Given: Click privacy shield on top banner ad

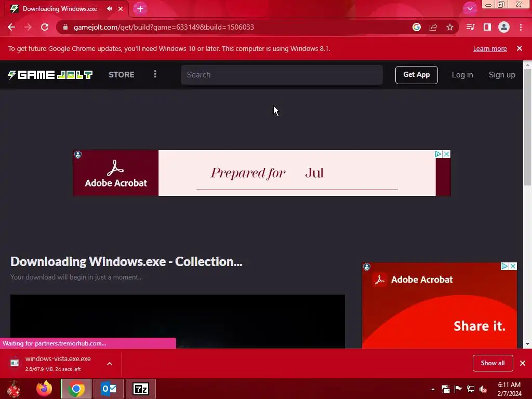Looking at the screenshot, I should (78, 155).
